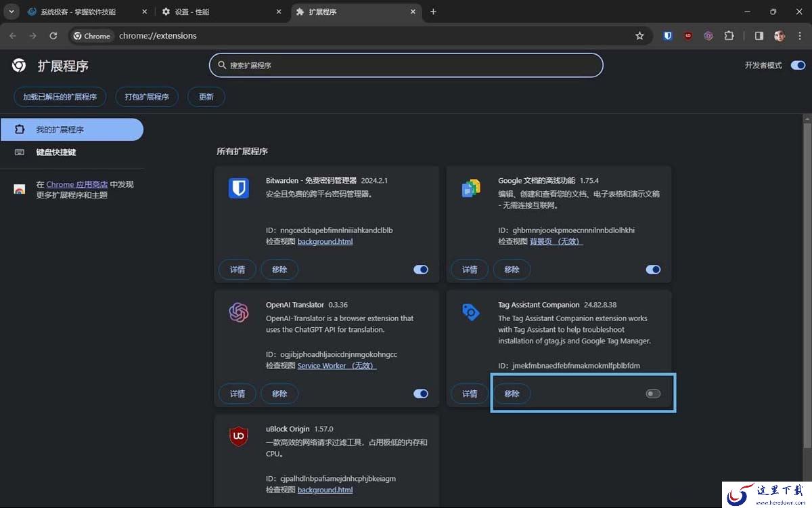Enable Tag Assistant Companion toggle
Viewport: 812px width, 508px height.
pyautogui.click(x=653, y=394)
